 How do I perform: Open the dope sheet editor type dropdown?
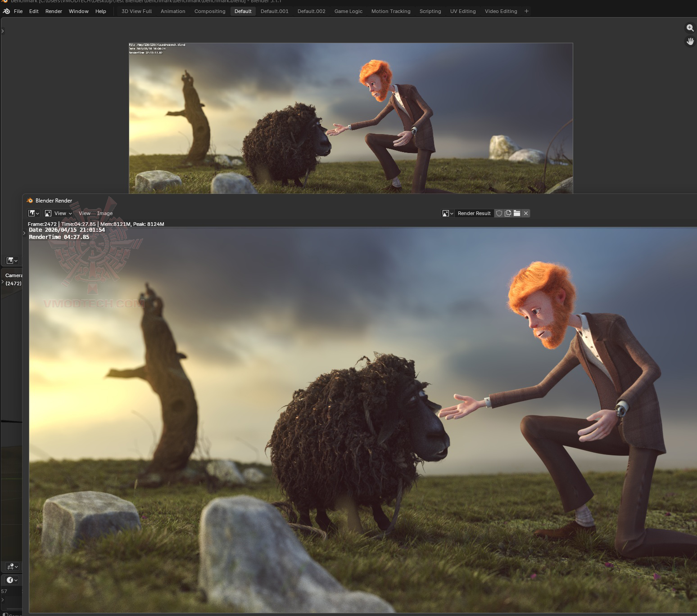click(x=12, y=567)
